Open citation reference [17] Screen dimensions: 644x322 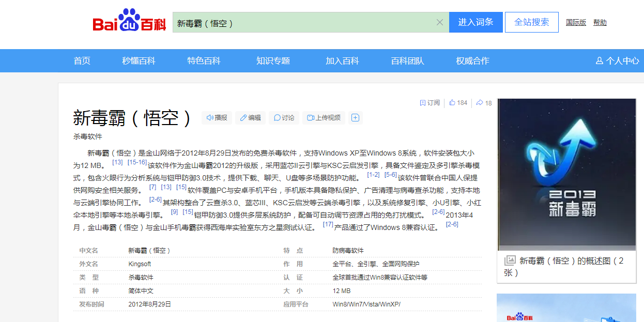(x=328, y=224)
